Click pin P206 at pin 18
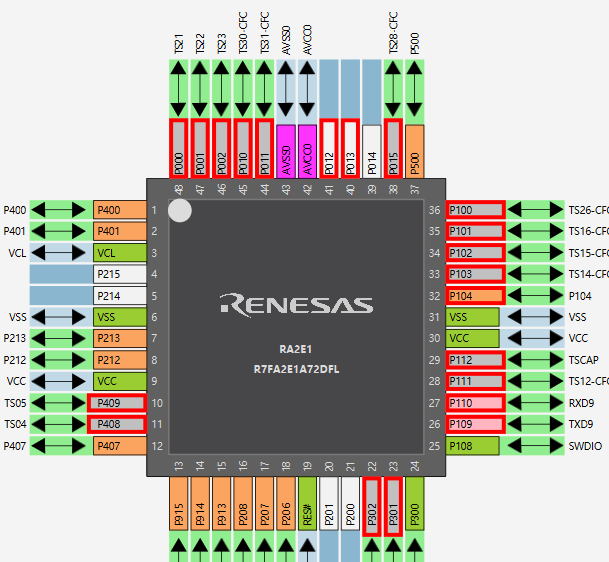Screen dimensions: 609x562 pyautogui.click(x=286, y=503)
